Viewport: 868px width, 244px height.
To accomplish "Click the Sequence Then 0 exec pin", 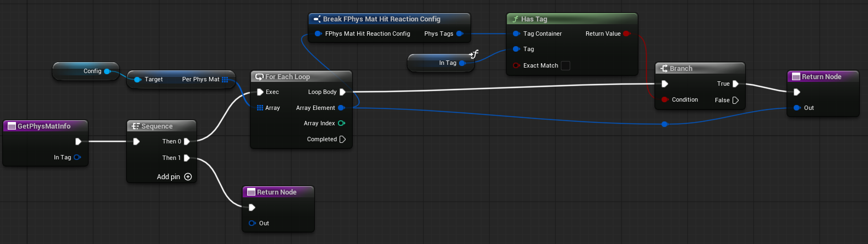I will [x=187, y=141].
